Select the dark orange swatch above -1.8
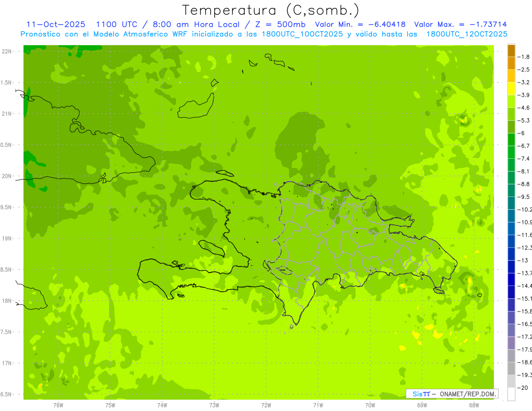 [511, 51]
